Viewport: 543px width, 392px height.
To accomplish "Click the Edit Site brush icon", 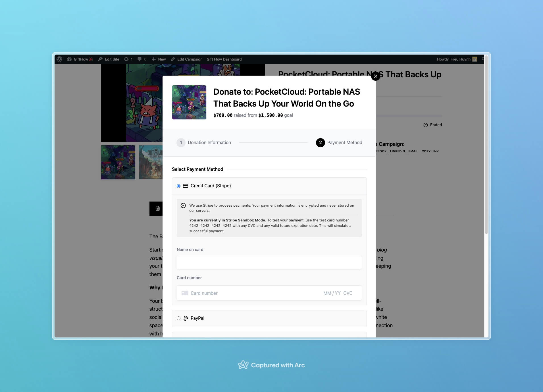I will click(100, 59).
